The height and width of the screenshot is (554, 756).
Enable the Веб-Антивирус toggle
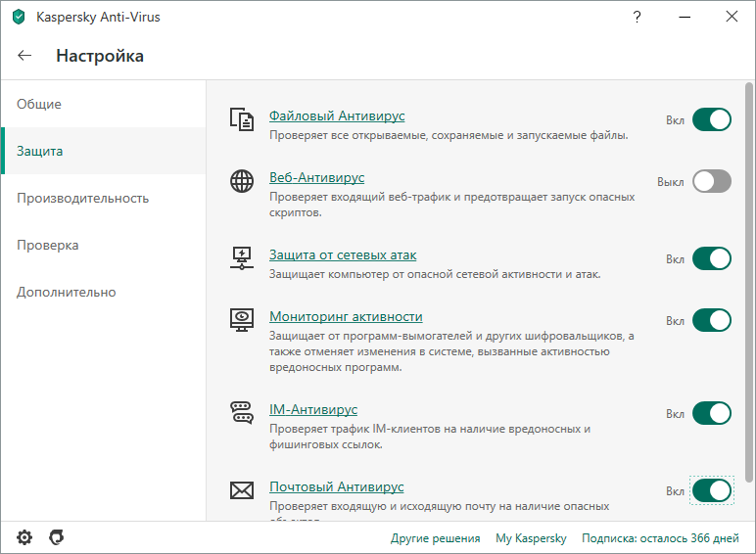pos(712,181)
